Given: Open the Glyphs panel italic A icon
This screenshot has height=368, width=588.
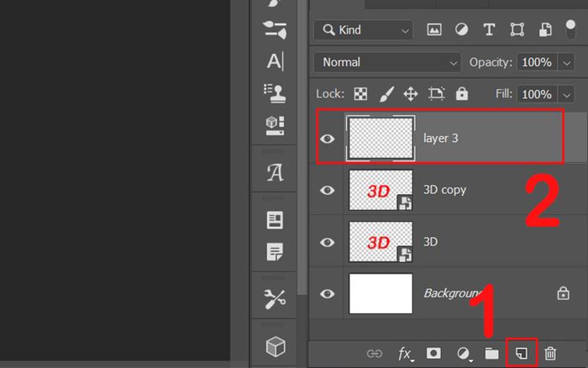Looking at the screenshot, I should tap(275, 172).
